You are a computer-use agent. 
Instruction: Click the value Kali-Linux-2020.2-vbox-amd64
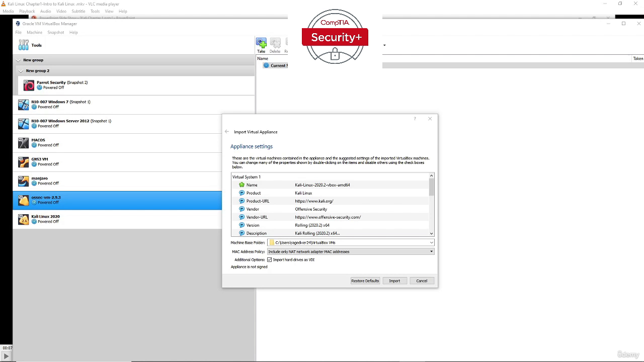coord(323,185)
